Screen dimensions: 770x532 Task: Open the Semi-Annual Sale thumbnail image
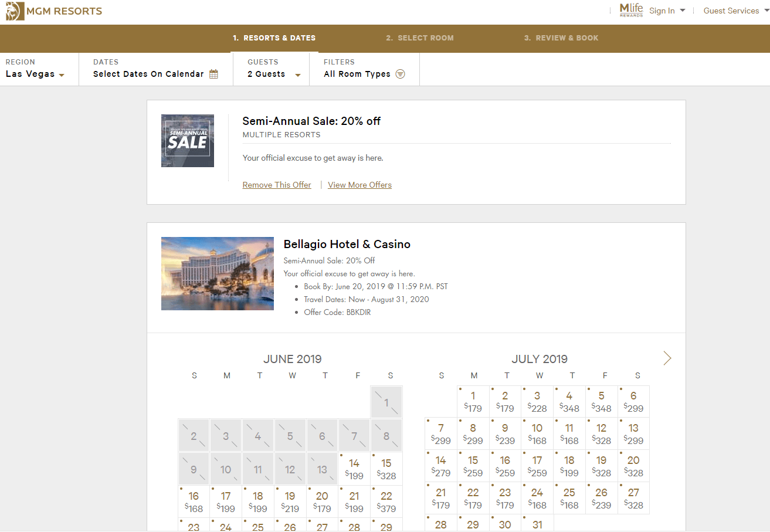188,141
